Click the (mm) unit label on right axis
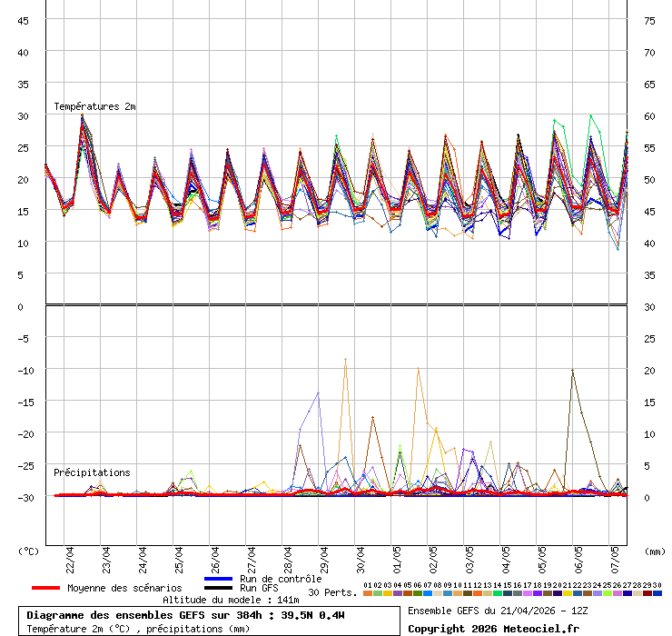Image resolution: width=672 pixels, height=636 pixels. pos(656,551)
